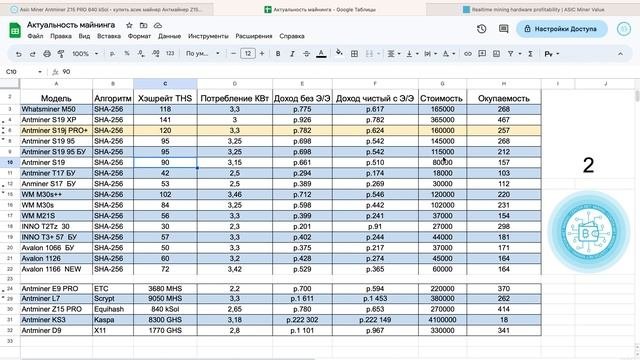
Task: Open the Расширения menu
Action: click(253, 36)
